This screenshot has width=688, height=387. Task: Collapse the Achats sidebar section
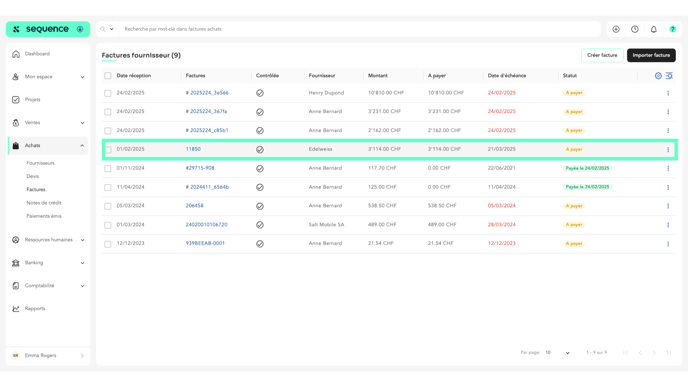pyautogui.click(x=48, y=146)
